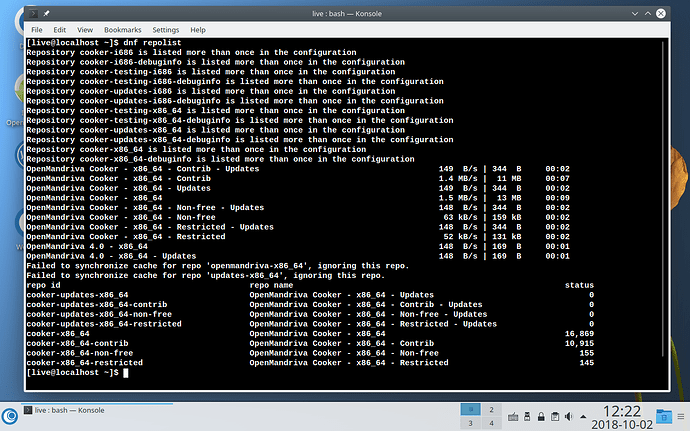Click the '63 kB/s' speed value
The image size is (690, 431).
(x=460, y=217)
